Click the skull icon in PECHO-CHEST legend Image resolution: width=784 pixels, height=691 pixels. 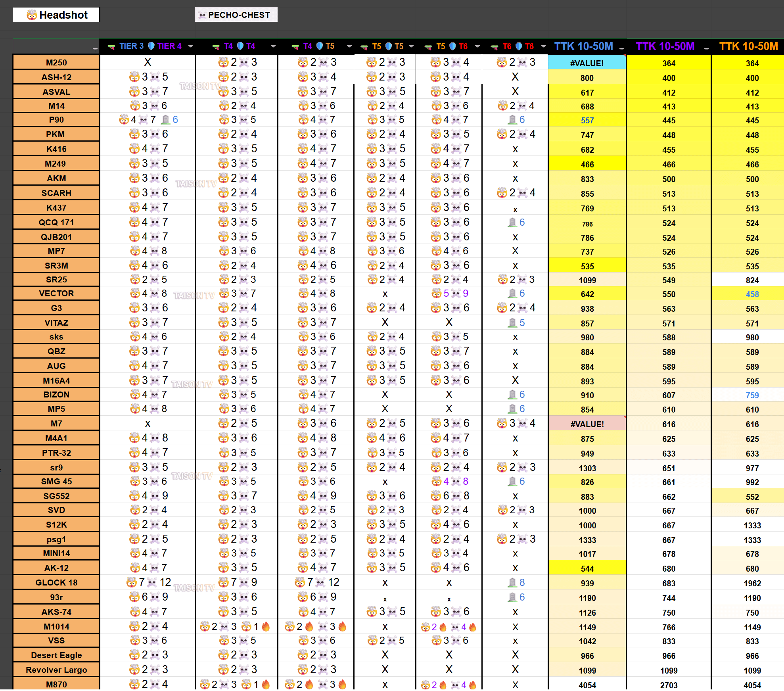coord(202,15)
